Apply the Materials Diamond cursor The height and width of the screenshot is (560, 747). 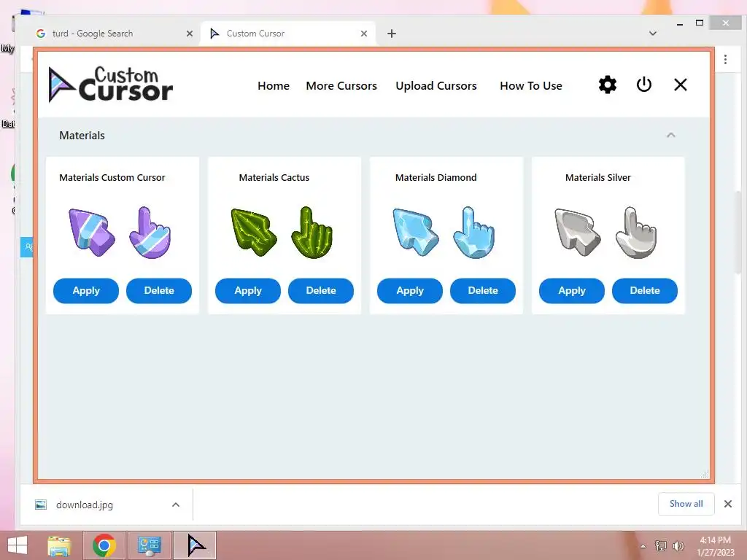point(410,290)
